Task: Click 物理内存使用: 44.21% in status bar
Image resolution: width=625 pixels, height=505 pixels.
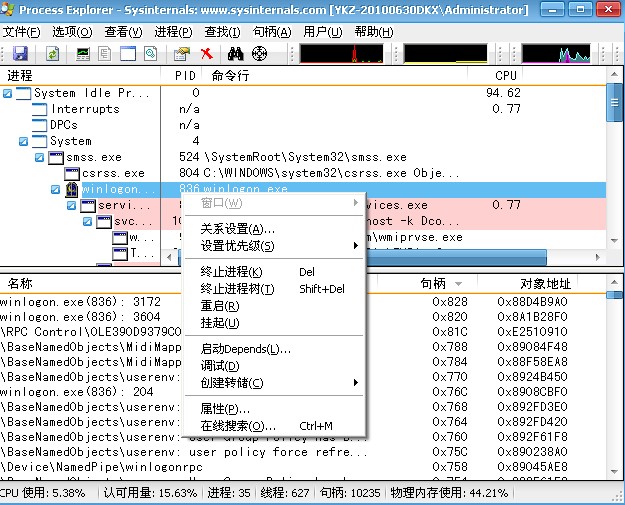Action: pos(449,493)
